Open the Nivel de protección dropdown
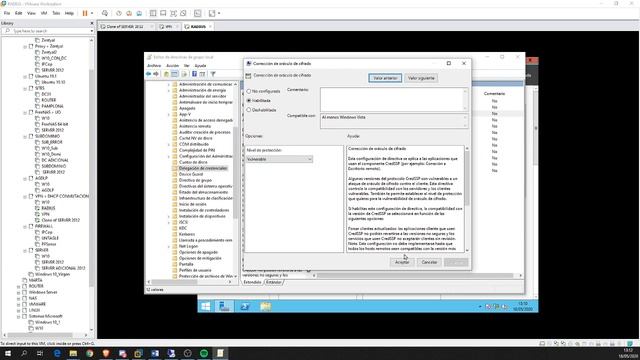 279,159
